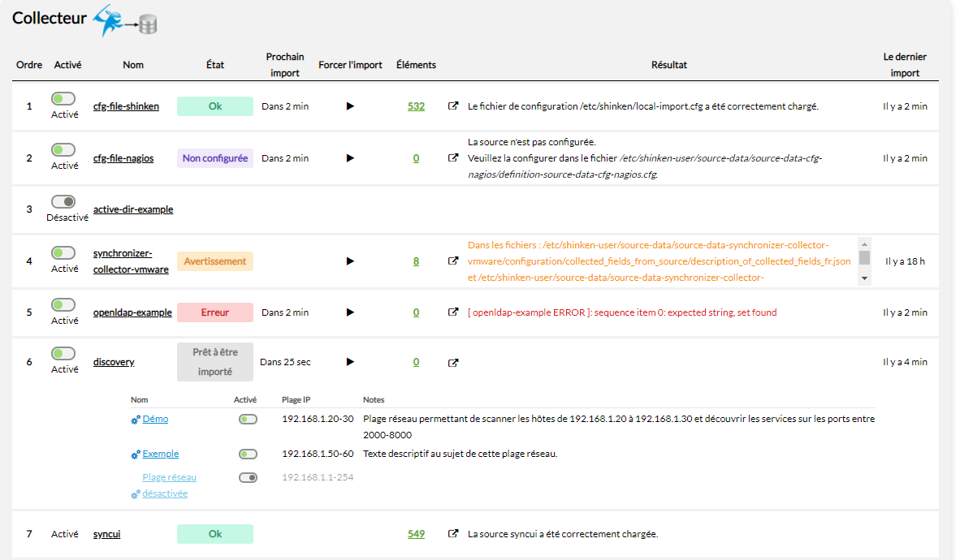Run forced import for openldap-example
Image resolution: width=960 pixels, height=560 pixels.
tap(350, 312)
